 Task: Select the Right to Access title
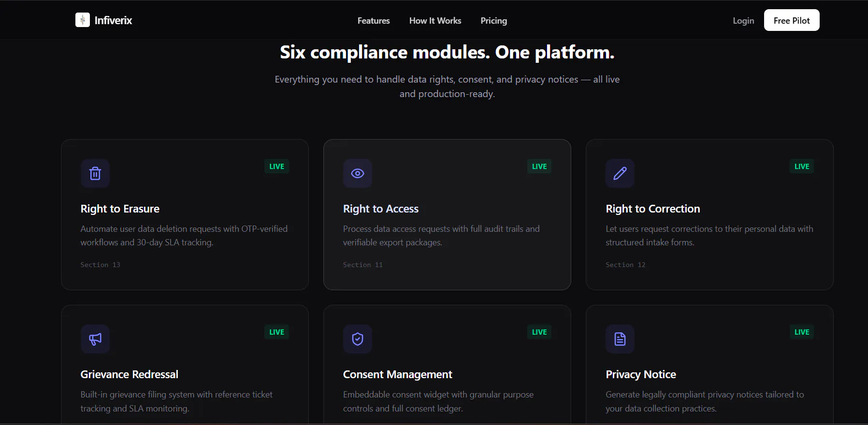[x=381, y=209]
